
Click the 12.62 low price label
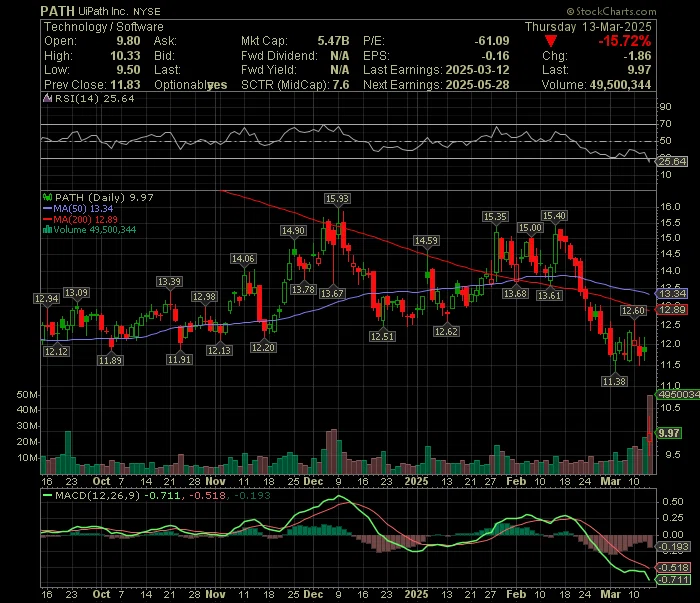tap(446, 331)
